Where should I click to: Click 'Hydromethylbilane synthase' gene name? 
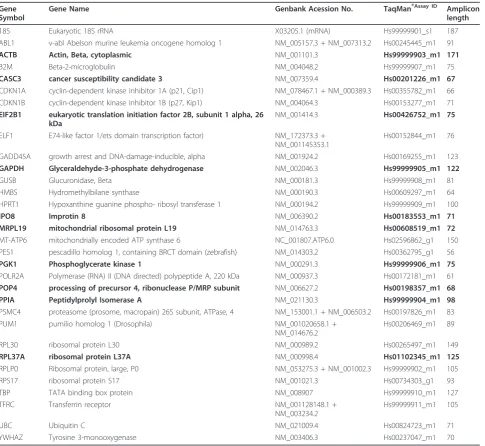point(94,193)
